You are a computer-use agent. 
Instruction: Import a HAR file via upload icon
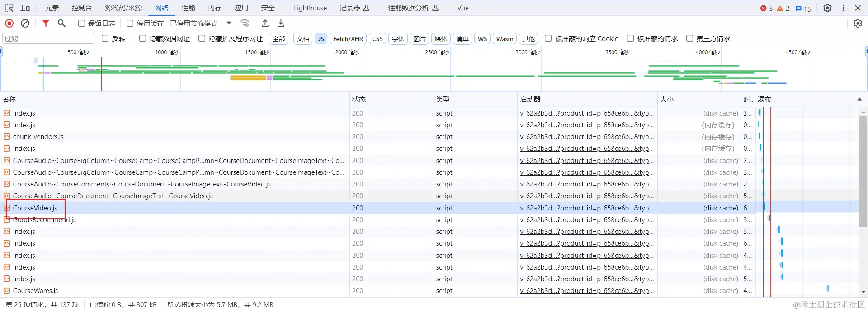point(265,23)
